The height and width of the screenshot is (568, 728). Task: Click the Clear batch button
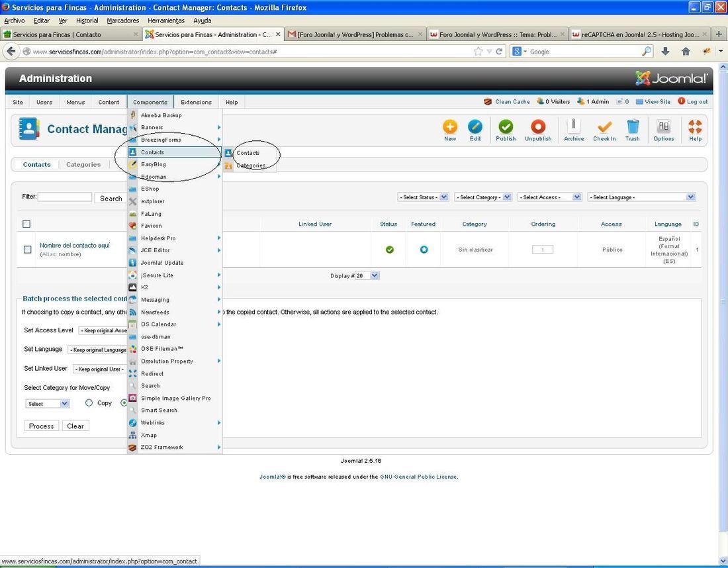coord(75,426)
